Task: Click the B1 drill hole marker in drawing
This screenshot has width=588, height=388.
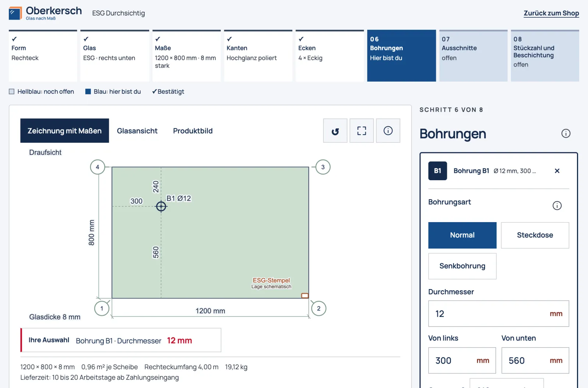Action: pyautogui.click(x=161, y=206)
